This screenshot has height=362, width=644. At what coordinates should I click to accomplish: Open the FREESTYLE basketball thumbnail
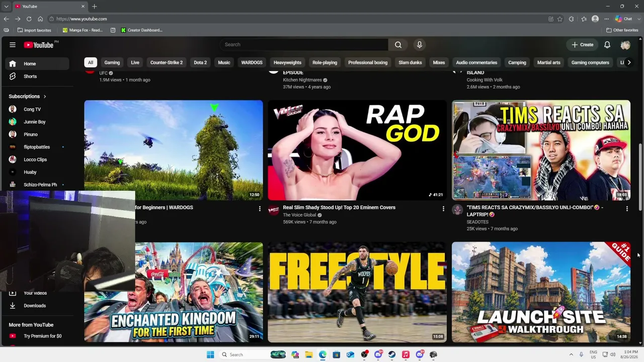click(357, 292)
